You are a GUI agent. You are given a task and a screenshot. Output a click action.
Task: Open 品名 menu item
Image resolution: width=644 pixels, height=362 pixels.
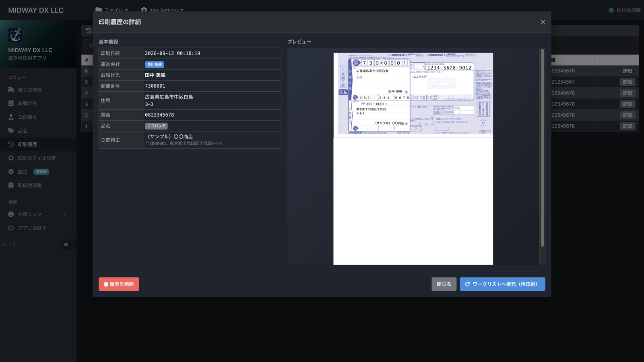(38, 131)
